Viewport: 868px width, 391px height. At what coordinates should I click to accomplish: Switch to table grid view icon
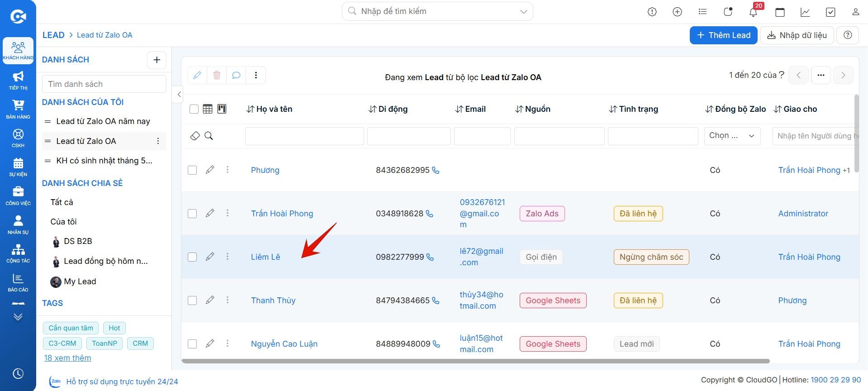208,109
